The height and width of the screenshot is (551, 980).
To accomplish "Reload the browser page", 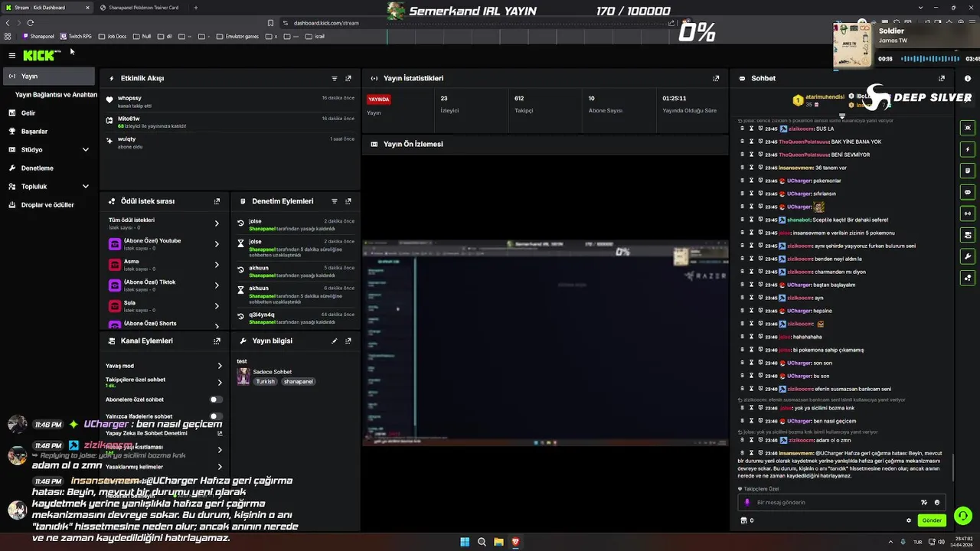I will pyautogui.click(x=30, y=23).
